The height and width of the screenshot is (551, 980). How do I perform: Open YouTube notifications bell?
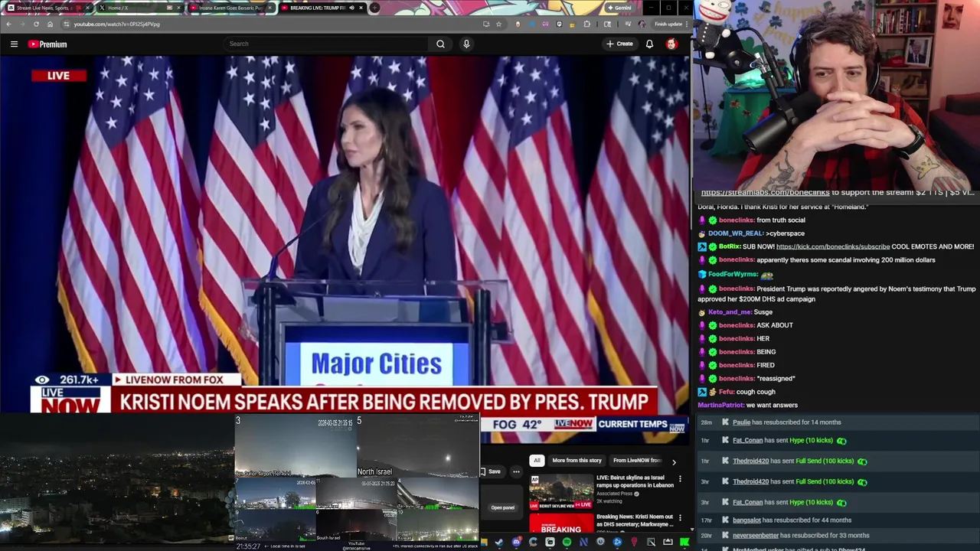(x=649, y=44)
